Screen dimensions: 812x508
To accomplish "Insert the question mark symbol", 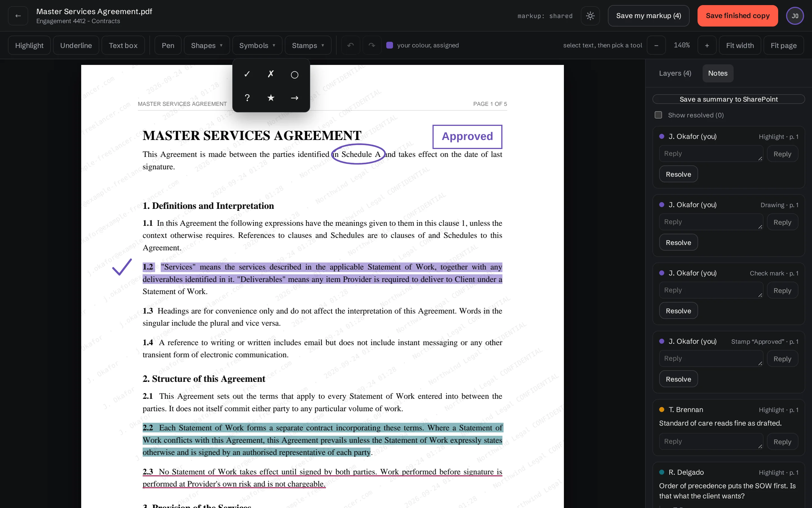I will pos(247,98).
